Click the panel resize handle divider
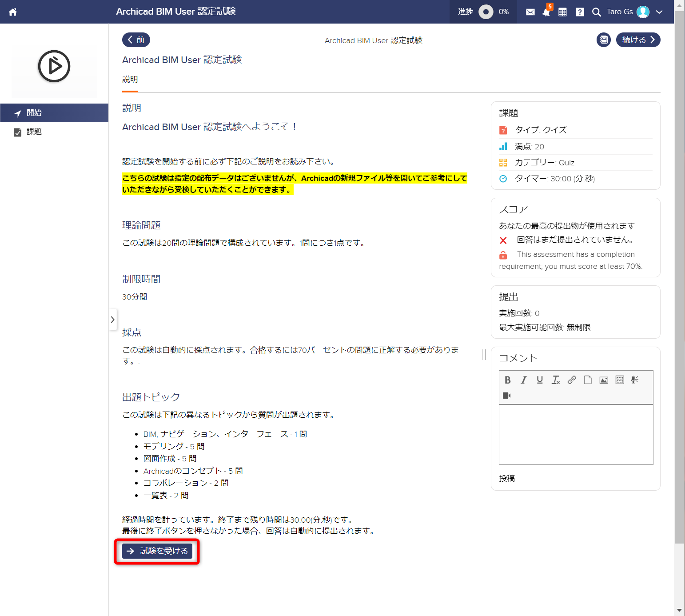The height and width of the screenshot is (616, 685). [484, 355]
